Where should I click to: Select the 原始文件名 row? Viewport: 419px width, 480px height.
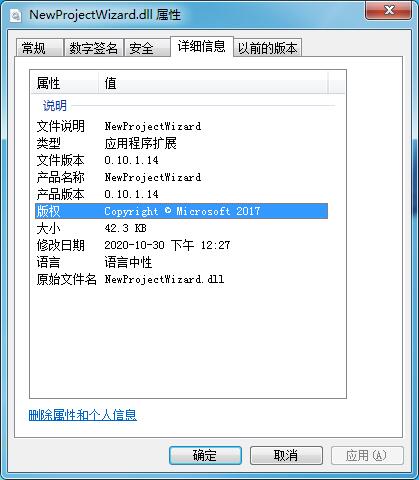(x=181, y=279)
